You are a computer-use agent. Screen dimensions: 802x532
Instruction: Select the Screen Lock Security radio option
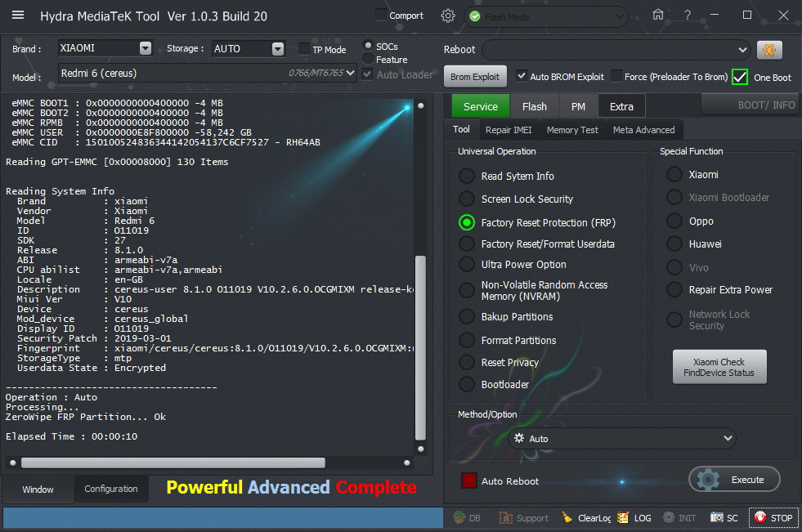tap(466, 199)
